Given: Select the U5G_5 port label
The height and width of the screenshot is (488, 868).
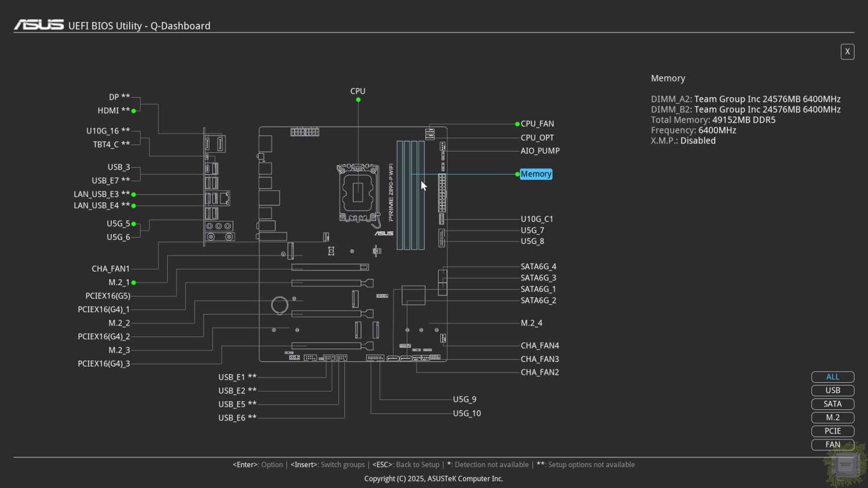Looking at the screenshot, I should (118, 224).
